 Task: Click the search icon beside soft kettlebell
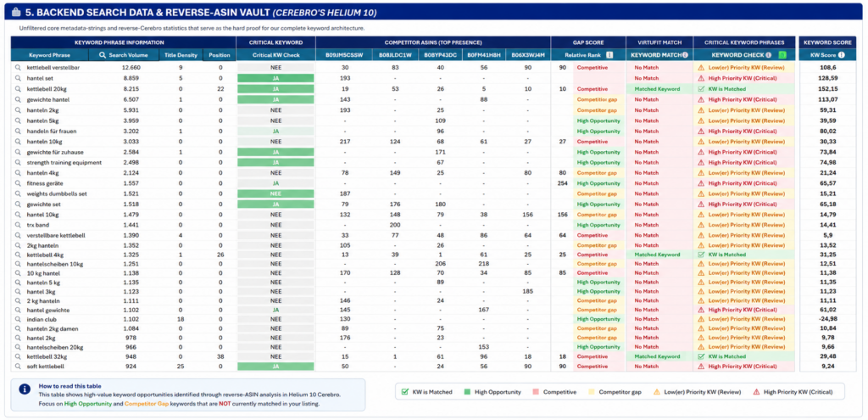(x=18, y=367)
